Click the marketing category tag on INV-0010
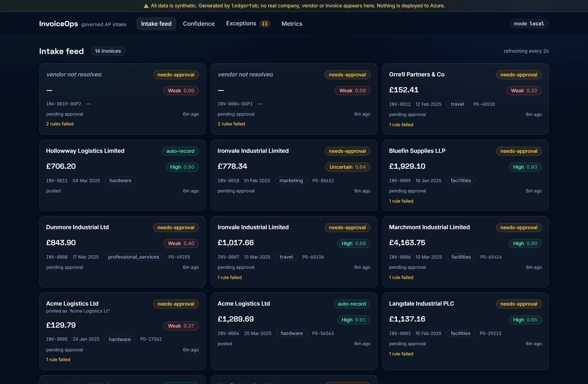The height and width of the screenshot is (384, 588). pos(291,181)
